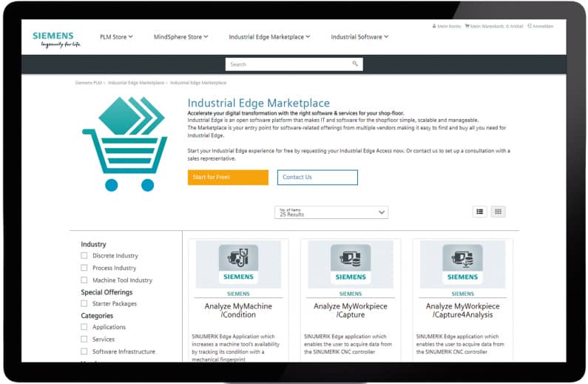Click the first Industrial Edge Marketplace breadcrumb

[x=136, y=83]
